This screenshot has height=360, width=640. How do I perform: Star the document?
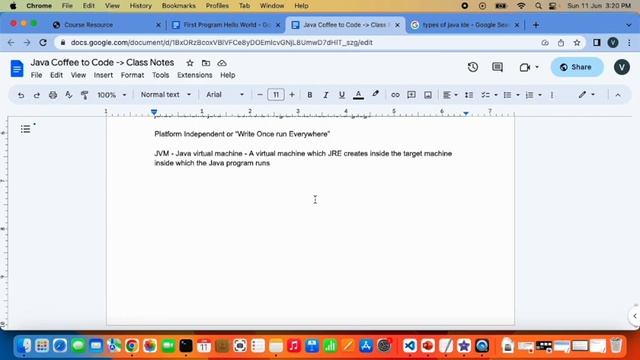point(190,63)
